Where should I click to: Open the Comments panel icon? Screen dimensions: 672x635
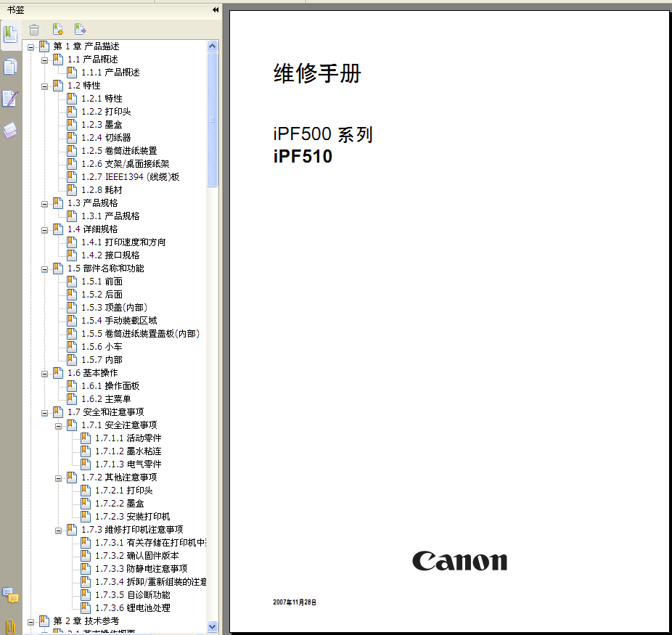(10, 596)
